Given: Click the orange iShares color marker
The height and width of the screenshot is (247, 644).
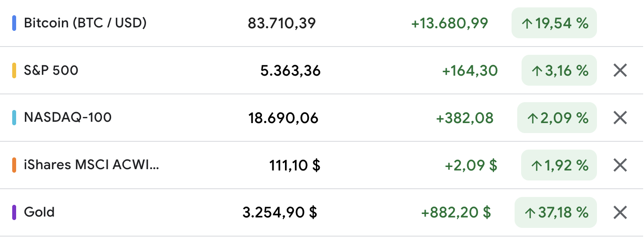Looking at the screenshot, I should pos(14,165).
